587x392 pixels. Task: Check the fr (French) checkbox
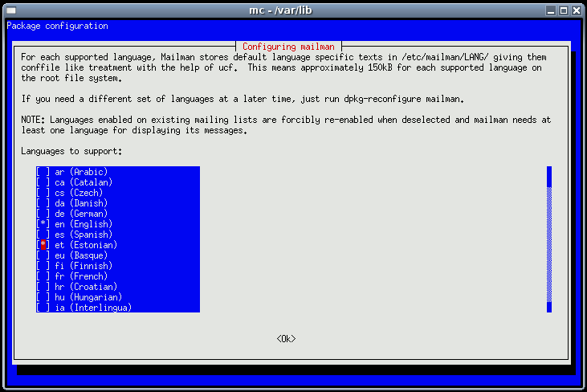[43, 276]
